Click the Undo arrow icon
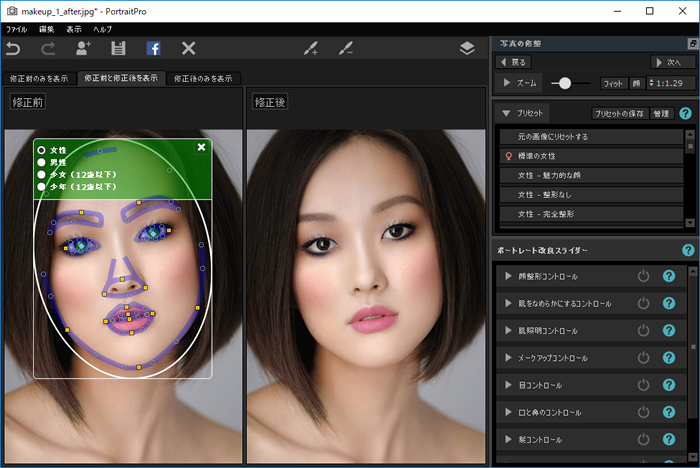Image resolution: width=700 pixels, height=468 pixels. pos(13,48)
